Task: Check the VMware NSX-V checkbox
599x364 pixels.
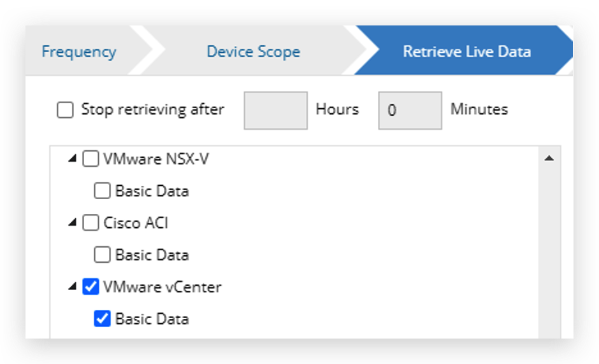Action: click(91, 159)
